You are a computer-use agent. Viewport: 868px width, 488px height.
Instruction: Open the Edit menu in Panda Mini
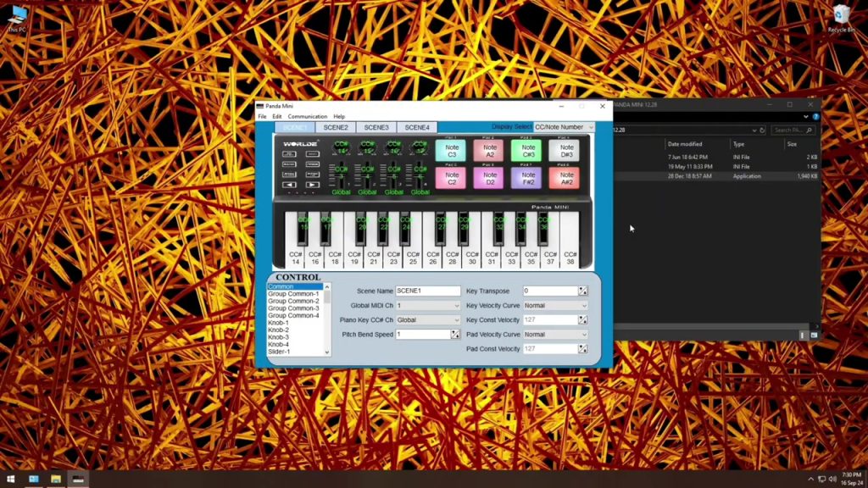point(277,117)
